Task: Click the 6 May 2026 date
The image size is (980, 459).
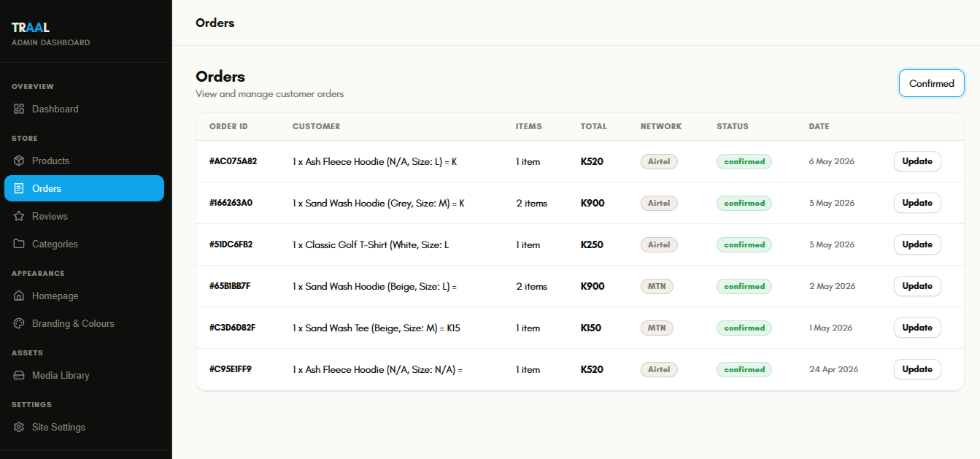Action: click(832, 161)
